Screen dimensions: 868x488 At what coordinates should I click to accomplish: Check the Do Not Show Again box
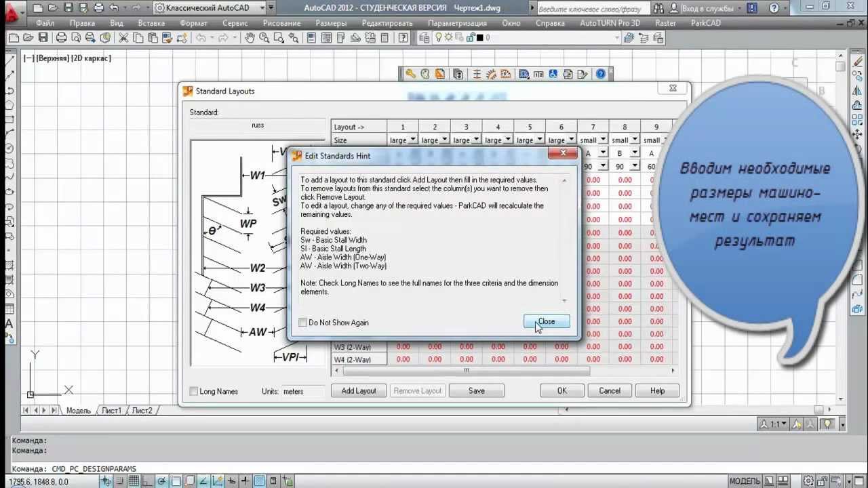[303, 323]
